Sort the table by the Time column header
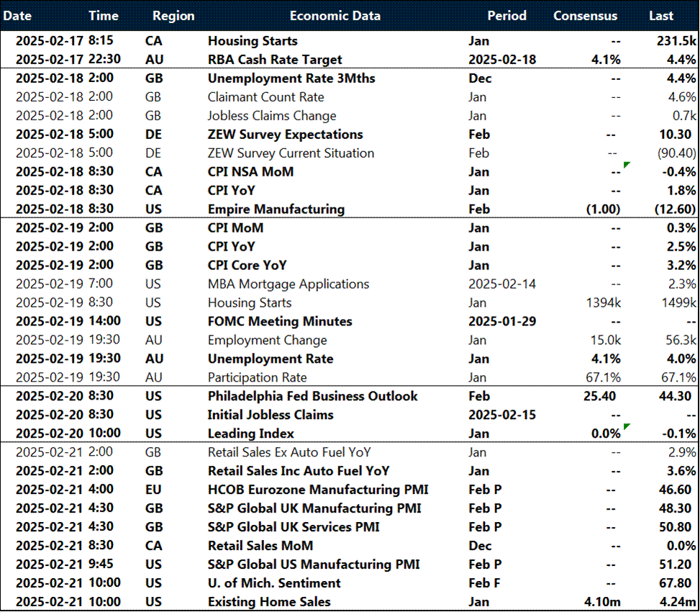Screen dimensions: 700x612 click(104, 15)
